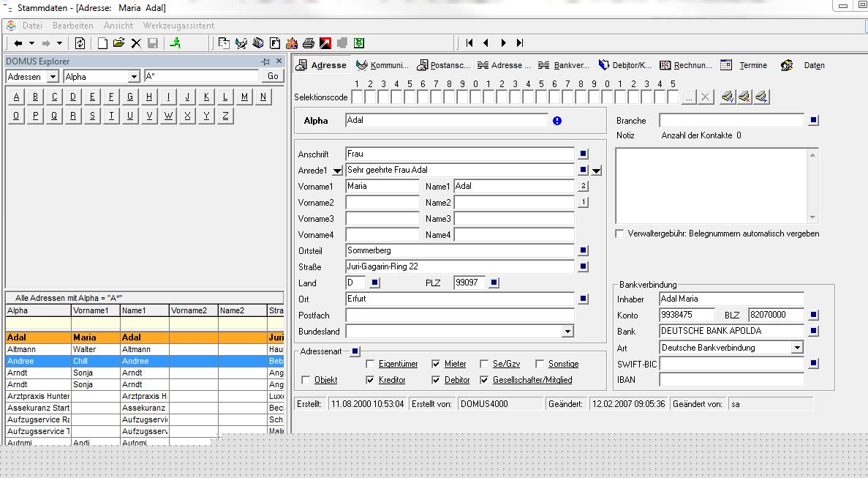
Task: Click the back navigation arrow
Action: (x=18, y=42)
